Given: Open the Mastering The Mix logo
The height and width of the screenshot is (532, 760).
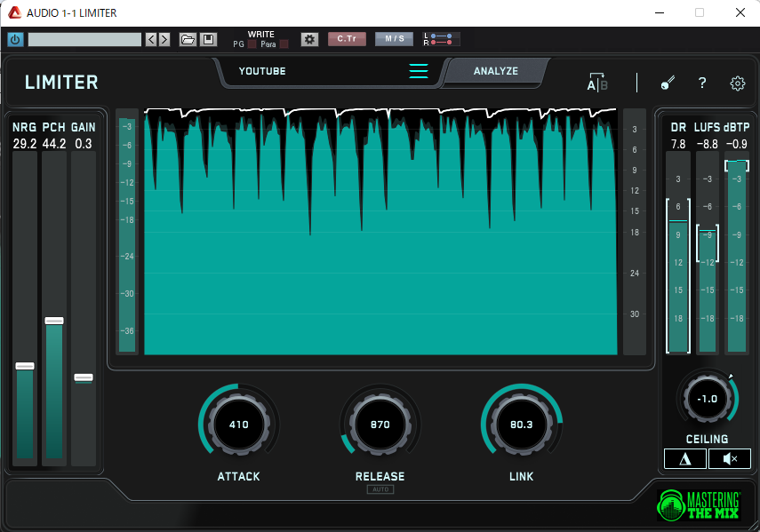Looking at the screenshot, I should point(699,505).
